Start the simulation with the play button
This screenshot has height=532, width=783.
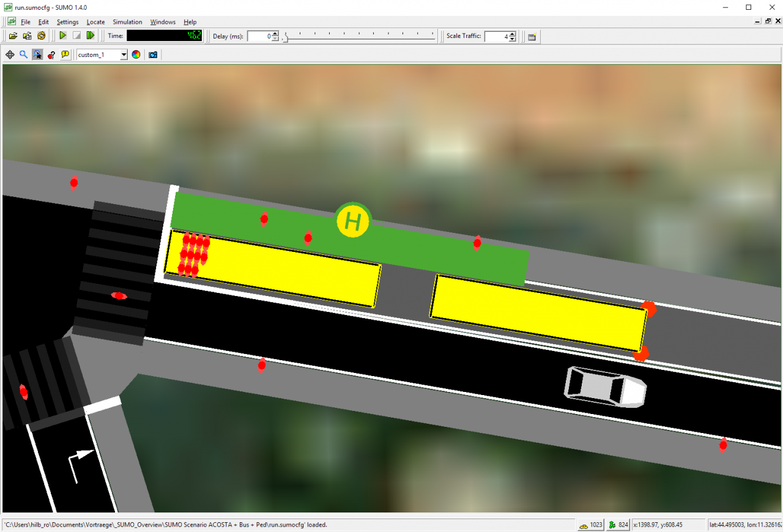tap(62, 36)
